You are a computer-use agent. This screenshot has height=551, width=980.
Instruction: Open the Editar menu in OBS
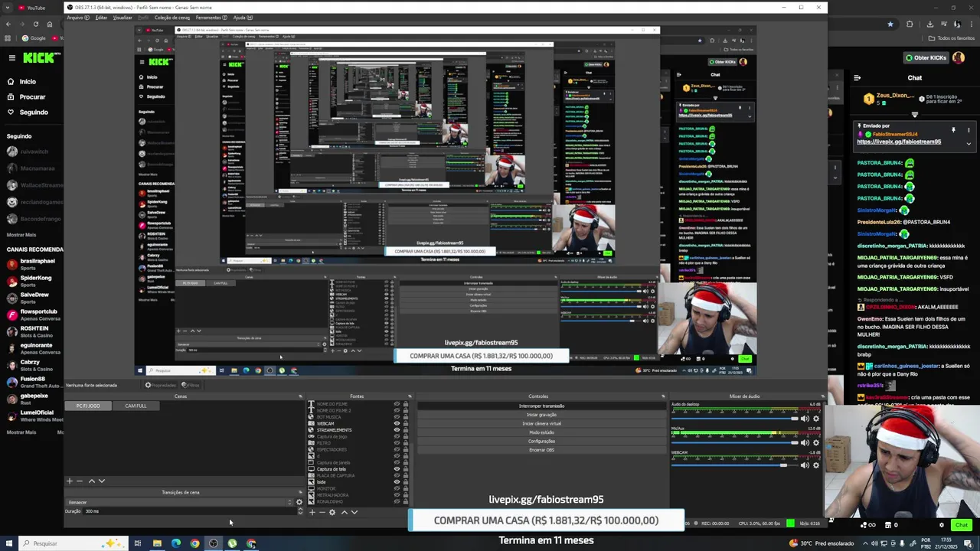pos(101,18)
